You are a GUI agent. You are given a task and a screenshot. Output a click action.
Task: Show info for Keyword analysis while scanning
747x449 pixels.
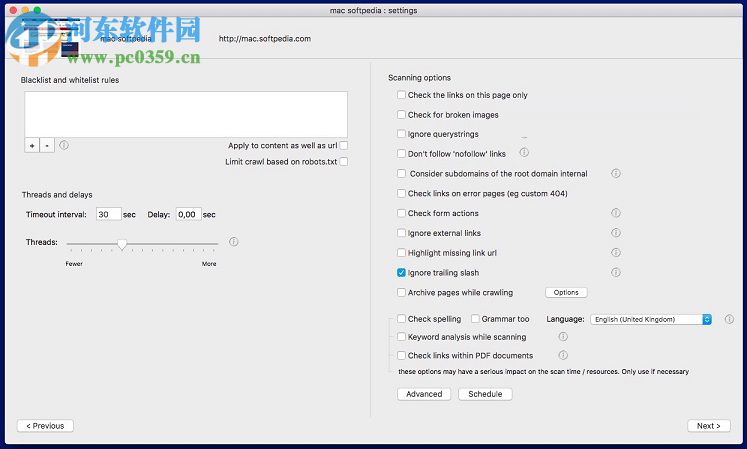tap(563, 337)
